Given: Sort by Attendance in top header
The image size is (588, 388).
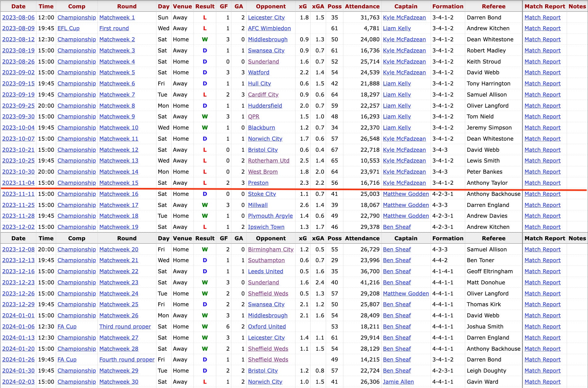Looking at the screenshot, I should pos(362,6).
